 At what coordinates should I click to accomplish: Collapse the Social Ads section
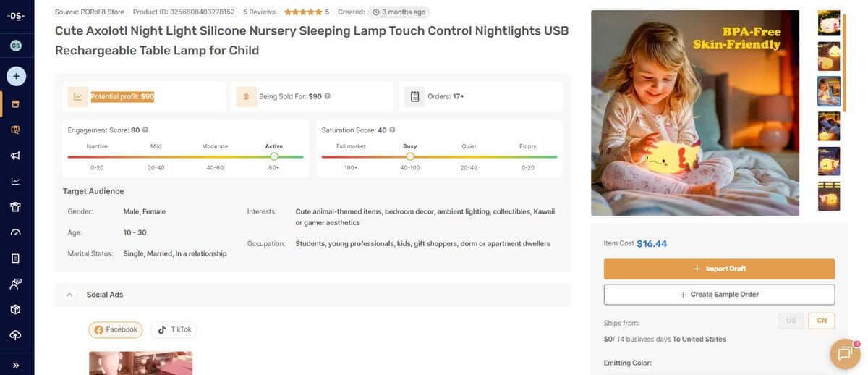pos(69,295)
